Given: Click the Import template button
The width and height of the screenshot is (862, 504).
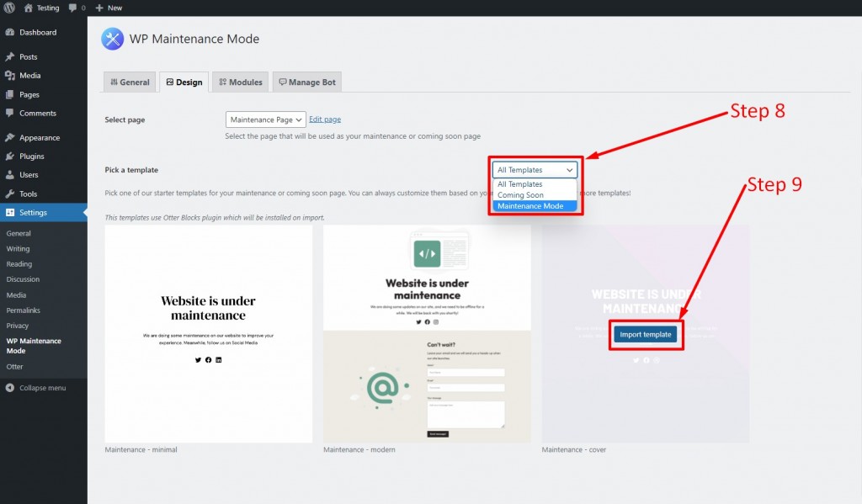Looking at the screenshot, I should click(x=646, y=334).
